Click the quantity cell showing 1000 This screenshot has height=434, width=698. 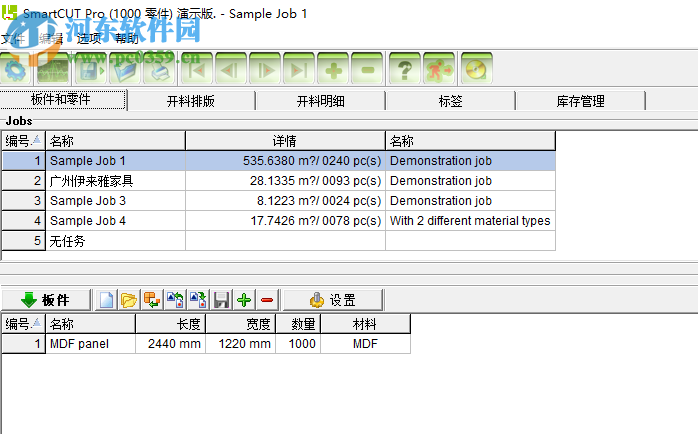point(298,344)
